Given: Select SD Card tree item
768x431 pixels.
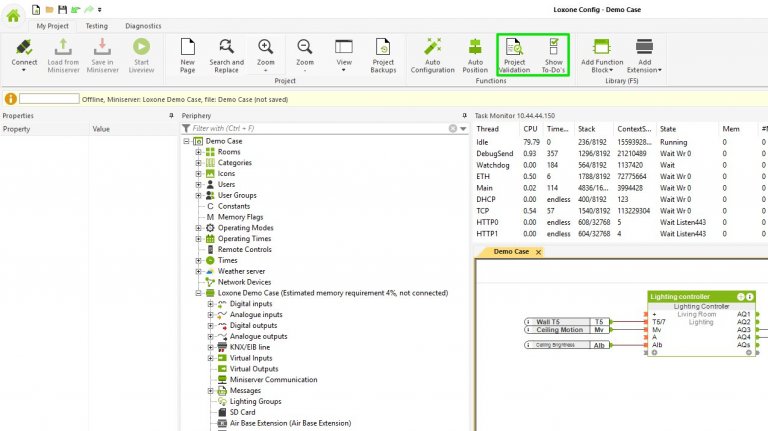Looking at the screenshot, I should (x=242, y=412).
